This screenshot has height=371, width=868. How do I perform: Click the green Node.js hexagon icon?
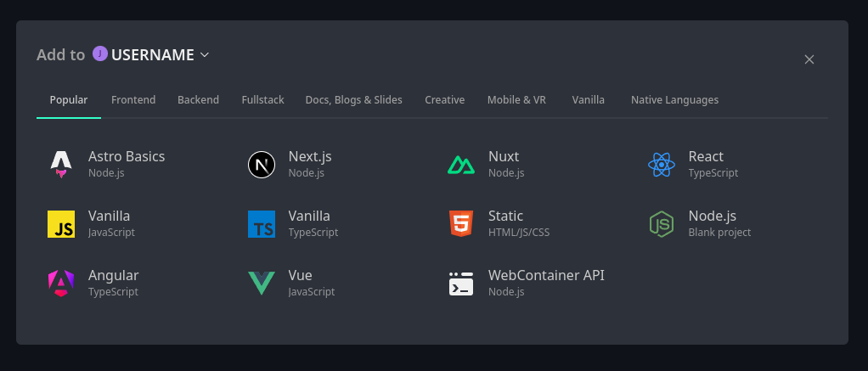662,224
